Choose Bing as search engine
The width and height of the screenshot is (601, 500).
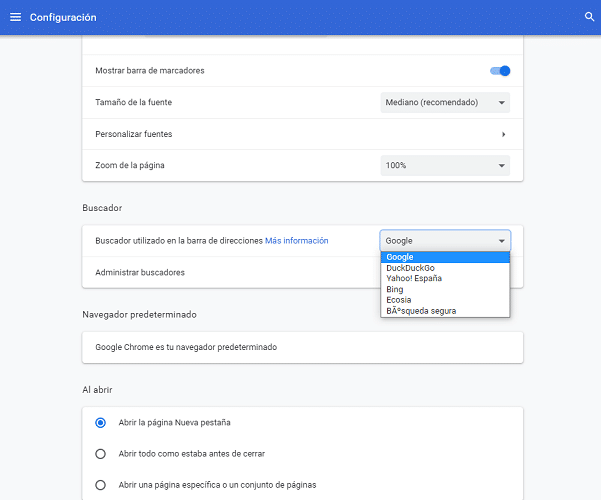click(445, 289)
